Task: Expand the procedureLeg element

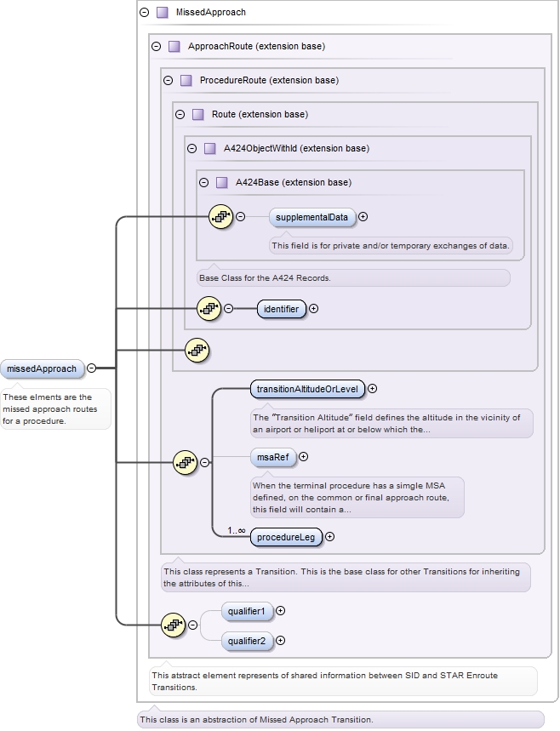Action: (x=330, y=537)
